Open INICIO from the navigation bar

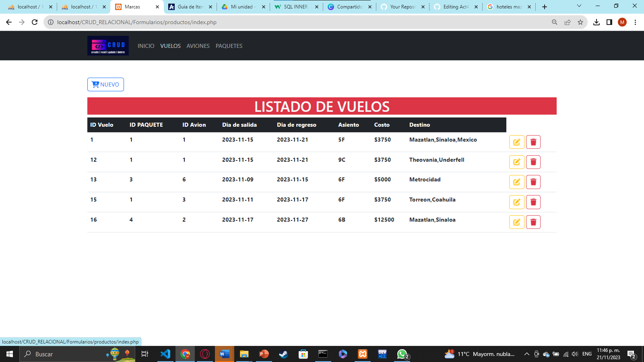145,46
